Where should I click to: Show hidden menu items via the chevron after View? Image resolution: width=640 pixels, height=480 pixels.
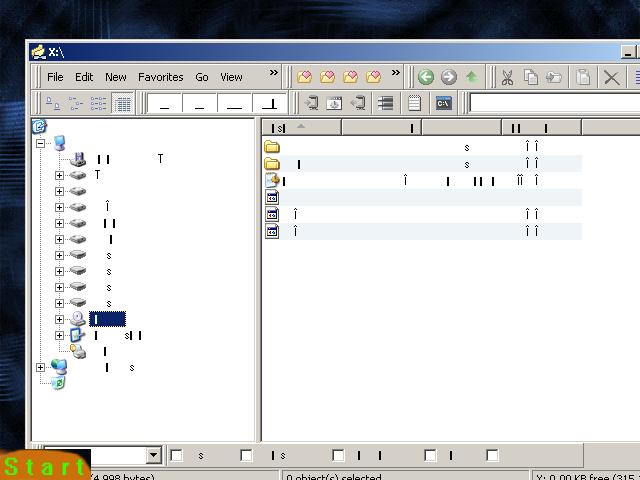(x=274, y=73)
